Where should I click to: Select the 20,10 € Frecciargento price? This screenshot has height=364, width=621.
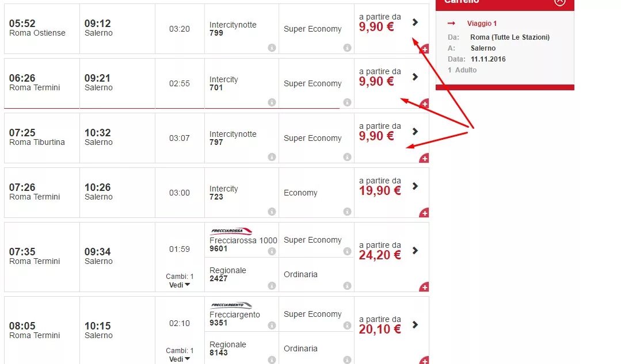point(379,329)
